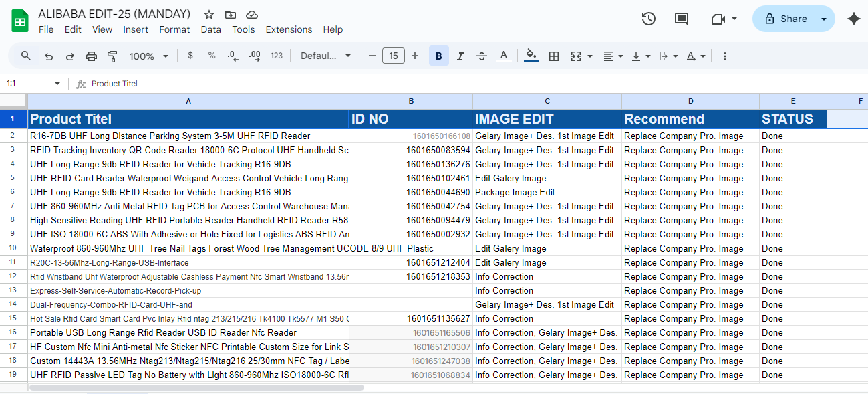This screenshot has width=868, height=394.
Task: Decrease font size with minus
Action: point(372,56)
